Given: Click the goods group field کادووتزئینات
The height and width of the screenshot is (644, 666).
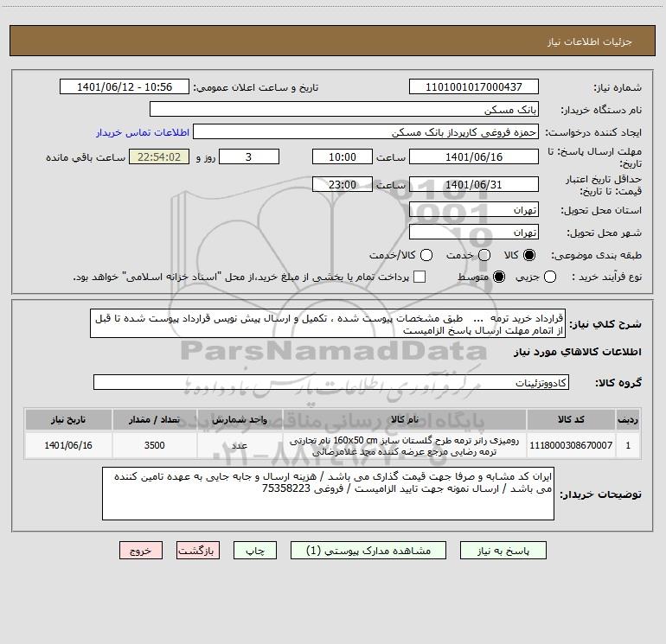Looking at the screenshot, I should [x=331, y=382].
